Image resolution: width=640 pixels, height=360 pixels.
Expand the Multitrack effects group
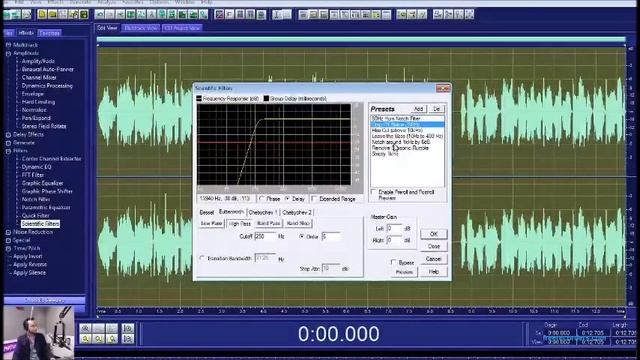coord(8,45)
